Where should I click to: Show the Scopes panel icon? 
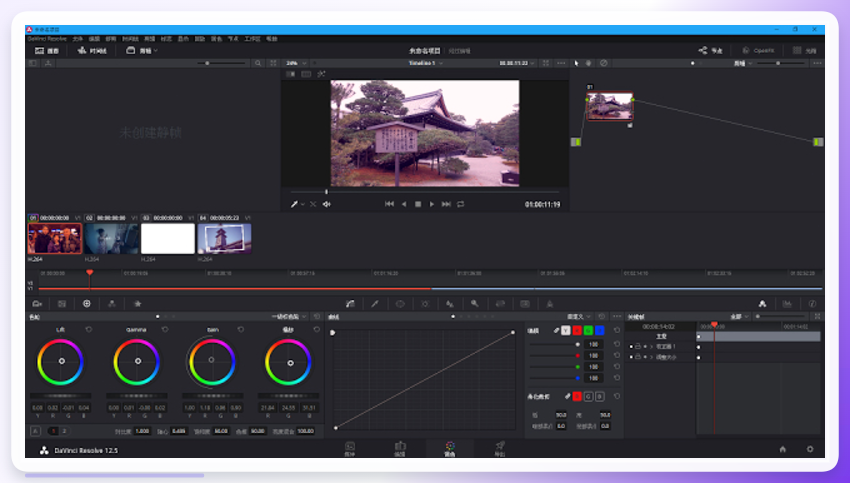pos(787,304)
